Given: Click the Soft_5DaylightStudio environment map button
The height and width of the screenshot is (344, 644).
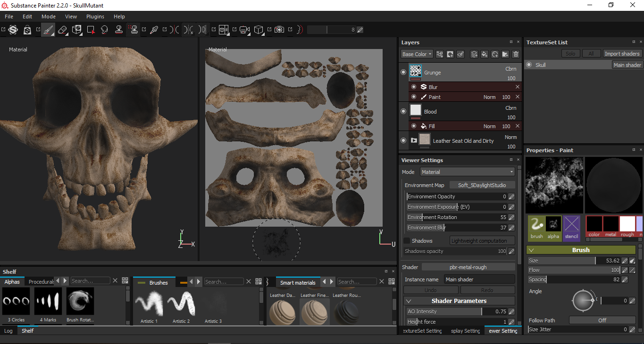Looking at the screenshot, I should coord(482,185).
